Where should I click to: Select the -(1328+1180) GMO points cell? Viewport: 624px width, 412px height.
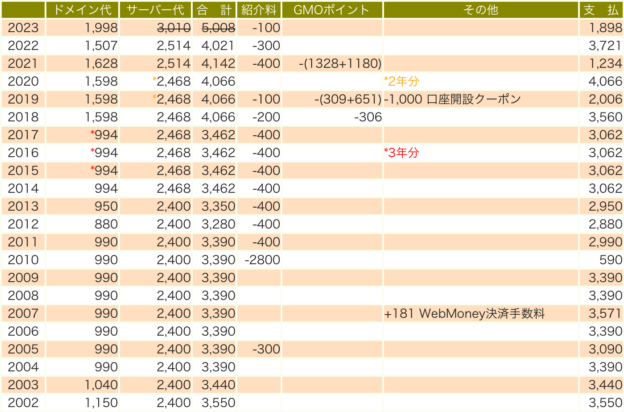(x=340, y=63)
